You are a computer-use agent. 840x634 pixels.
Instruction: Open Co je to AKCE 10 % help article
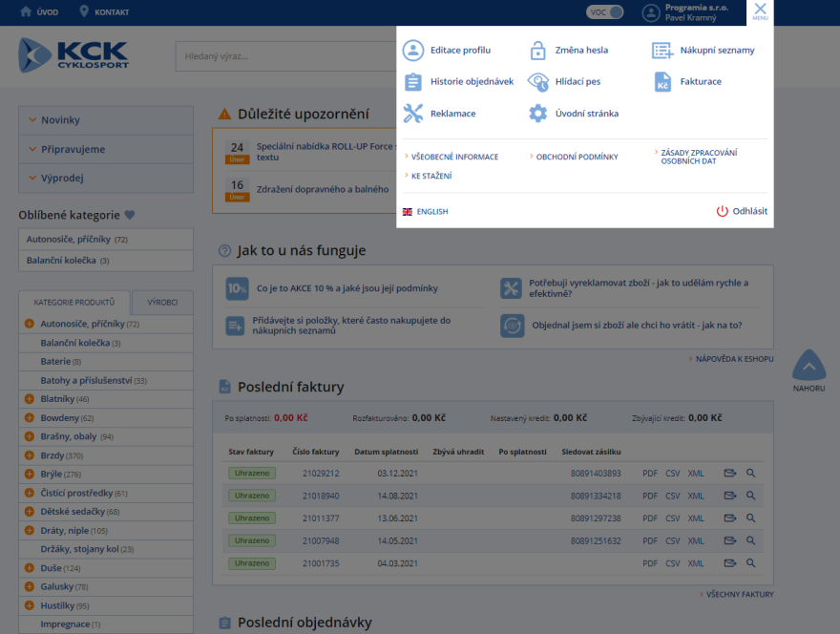coord(347,288)
